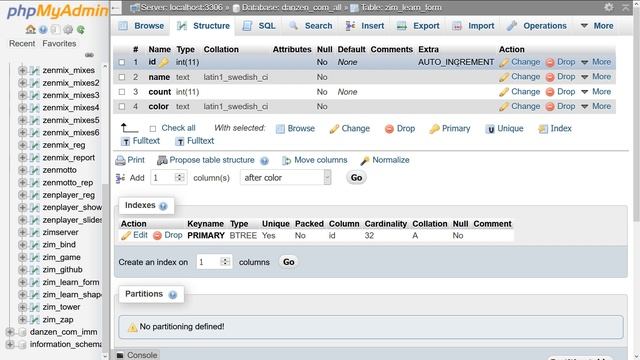Screen dimensions: 640x360
Task: Open zim_learn_form table in tree
Action: [71, 282]
